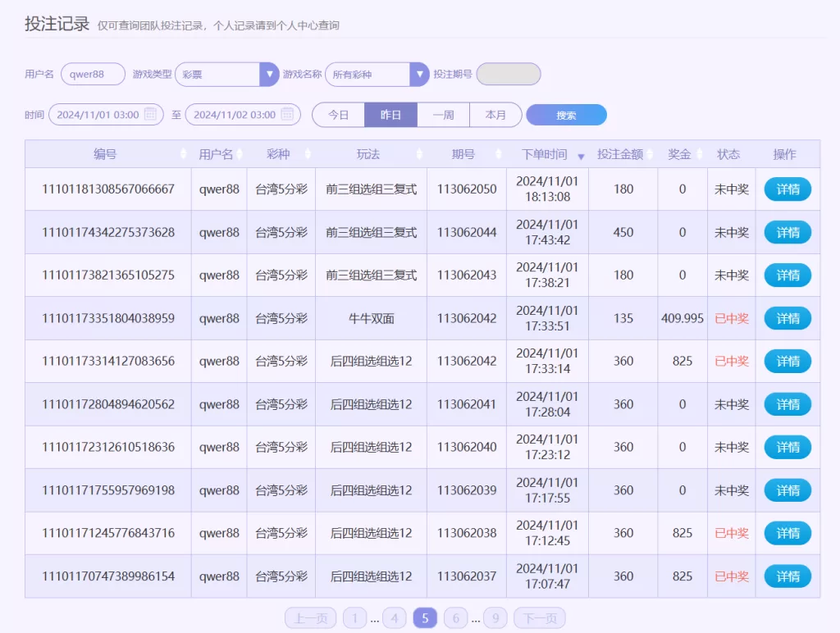Open 详情 for order 11101171755957969198

(x=787, y=490)
